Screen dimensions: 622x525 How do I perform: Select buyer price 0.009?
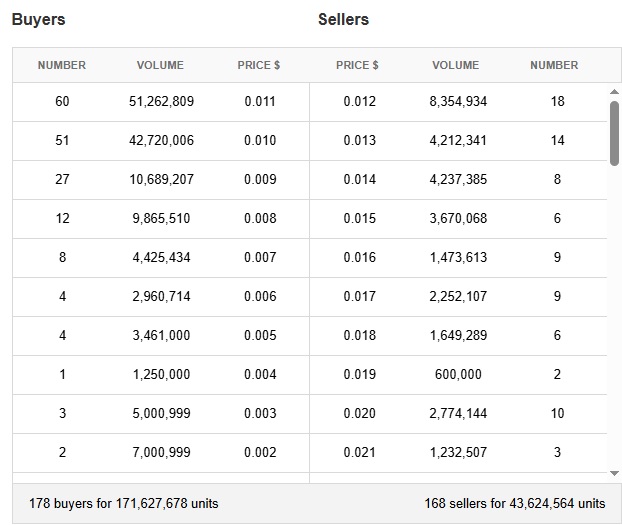point(260,179)
